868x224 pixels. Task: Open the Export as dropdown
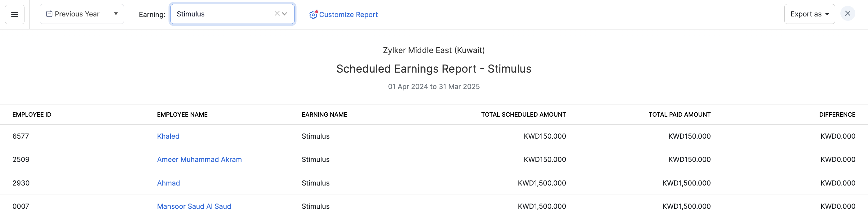[809, 14]
